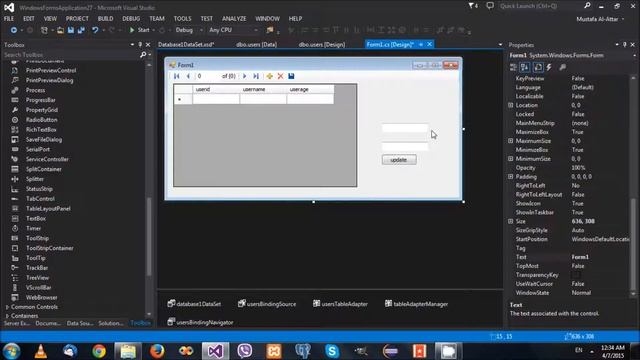Click the Property Pages wrench icon
Viewport: 640px width, 360px height.
point(563,67)
